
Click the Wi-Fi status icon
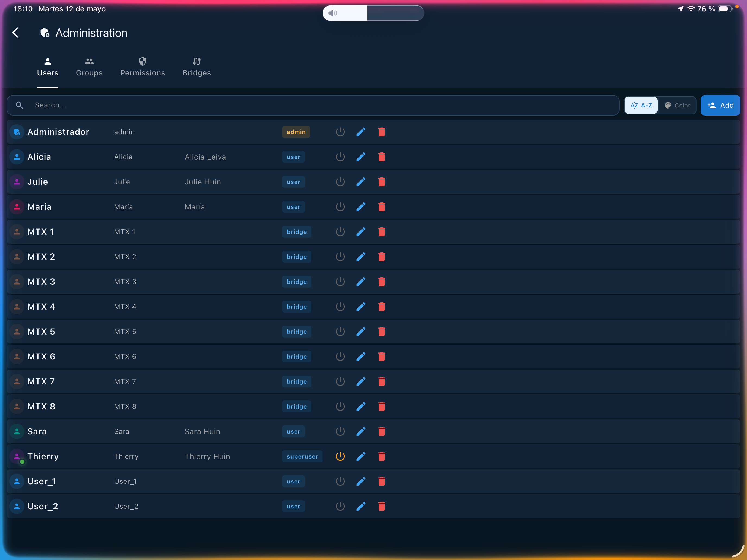[x=691, y=9]
